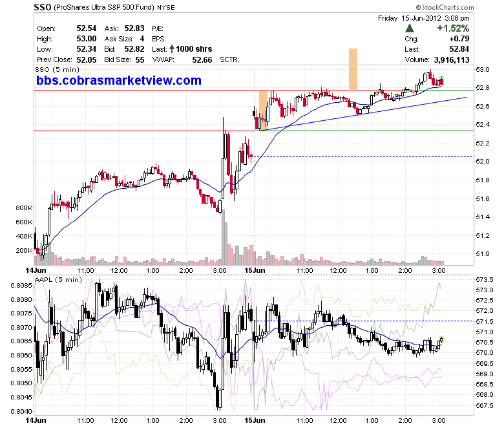Click the Volume value 3,916,113
Image resolution: width=504 pixels, height=426 pixels.
point(452,60)
